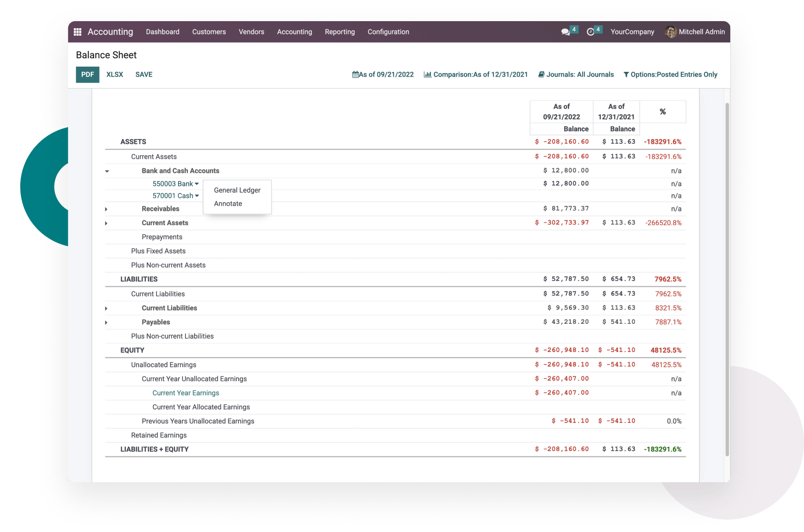Collapse the Bank and Cash Accounts group
804x532 pixels.
point(107,171)
